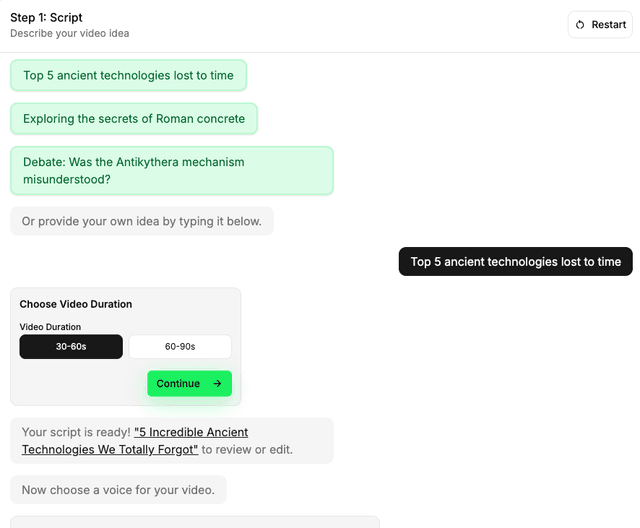Click the partially visible card at bottom

pyautogui.click(x=195, y=521)
